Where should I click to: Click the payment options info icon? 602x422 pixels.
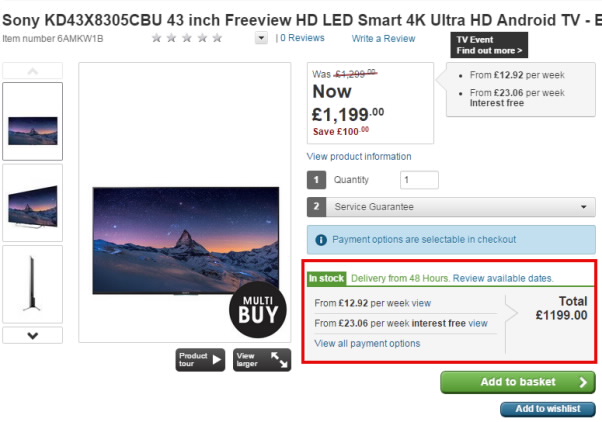pyautogui.click(x=320, y=240)
